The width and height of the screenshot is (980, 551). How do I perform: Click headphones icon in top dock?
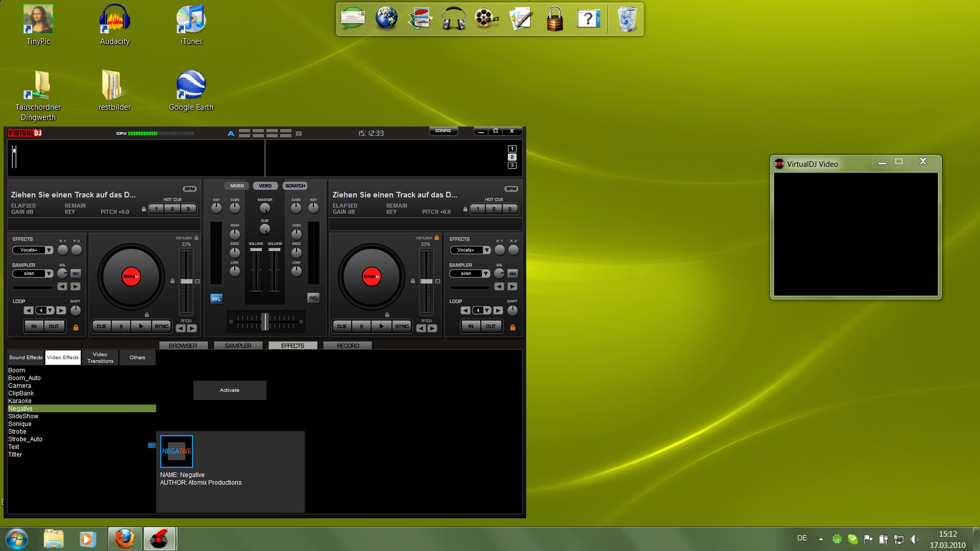453,19
